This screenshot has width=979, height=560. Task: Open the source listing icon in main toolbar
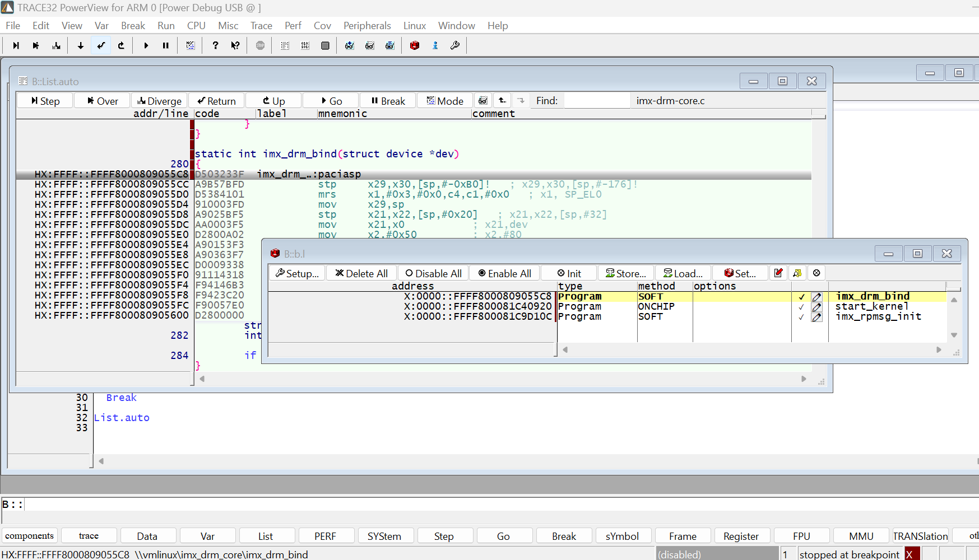(x=285, y=45)
